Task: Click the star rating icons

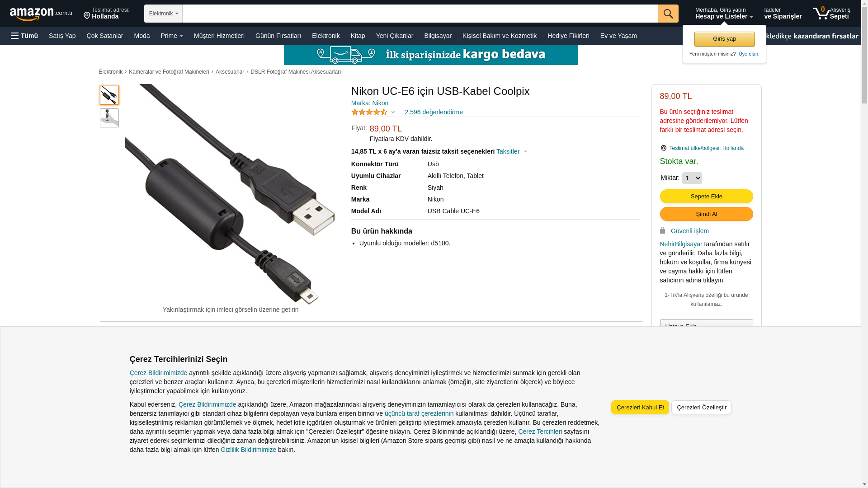Action: coord(369,112)
